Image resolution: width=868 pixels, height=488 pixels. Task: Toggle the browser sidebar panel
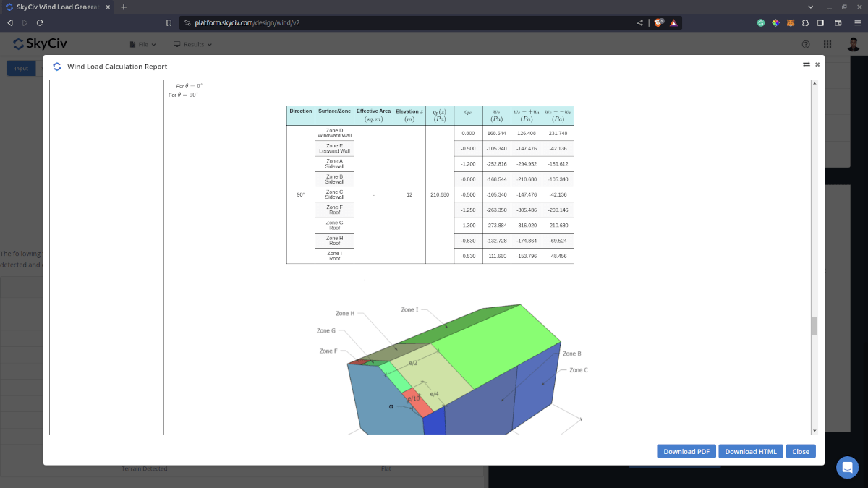[x=821, y=22]
